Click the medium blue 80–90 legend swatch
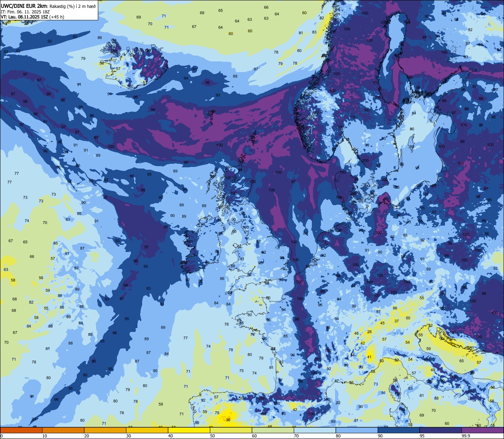The height and width of the screenshot is (439, 504). coord(357,430)
